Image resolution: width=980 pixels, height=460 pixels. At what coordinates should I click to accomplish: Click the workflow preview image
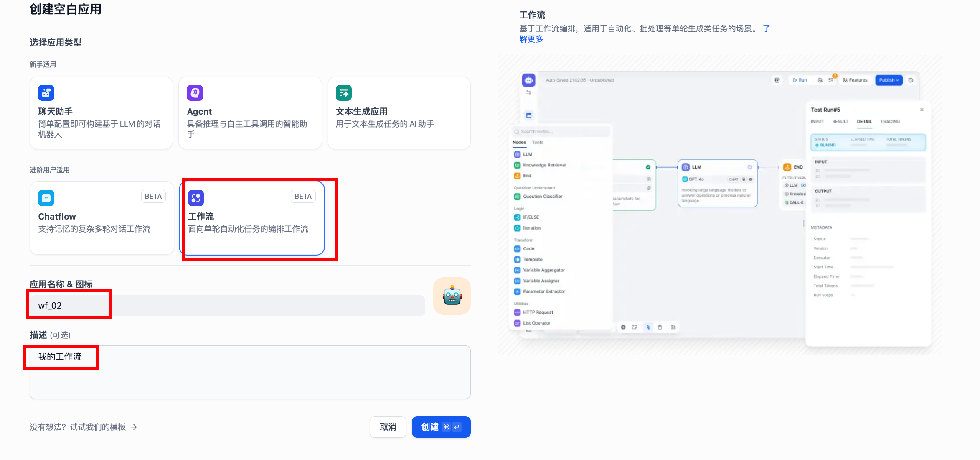tap(719, 205)
